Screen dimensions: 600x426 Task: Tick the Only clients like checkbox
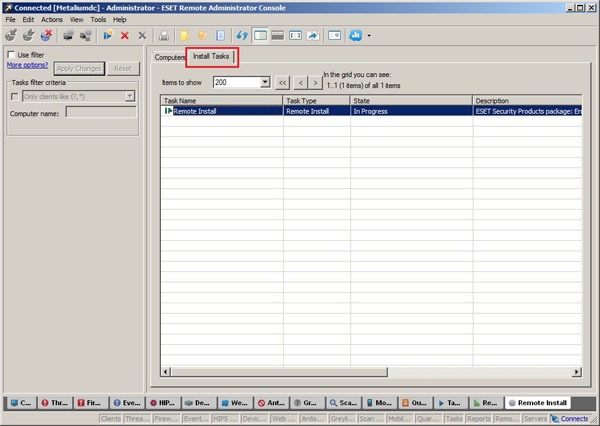15,96
